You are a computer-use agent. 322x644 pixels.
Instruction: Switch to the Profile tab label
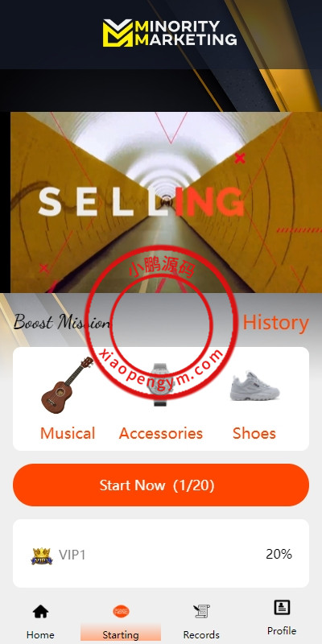pyautogui.click(x=282, y=630)
